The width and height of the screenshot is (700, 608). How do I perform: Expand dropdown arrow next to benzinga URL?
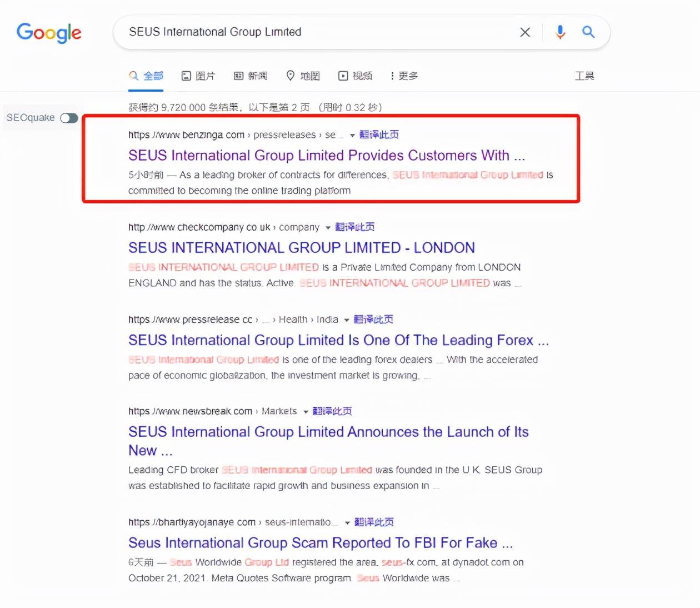tap(352, 135)
